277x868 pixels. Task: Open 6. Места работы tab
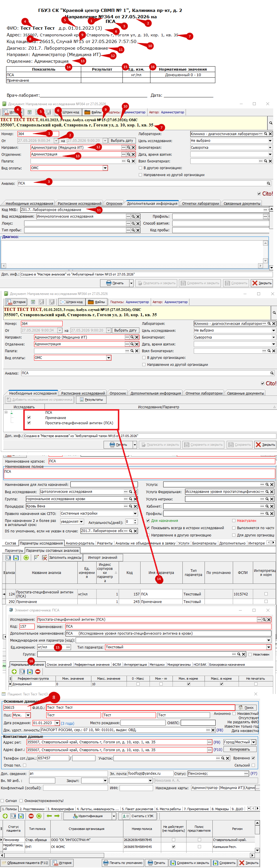[168, 809]
